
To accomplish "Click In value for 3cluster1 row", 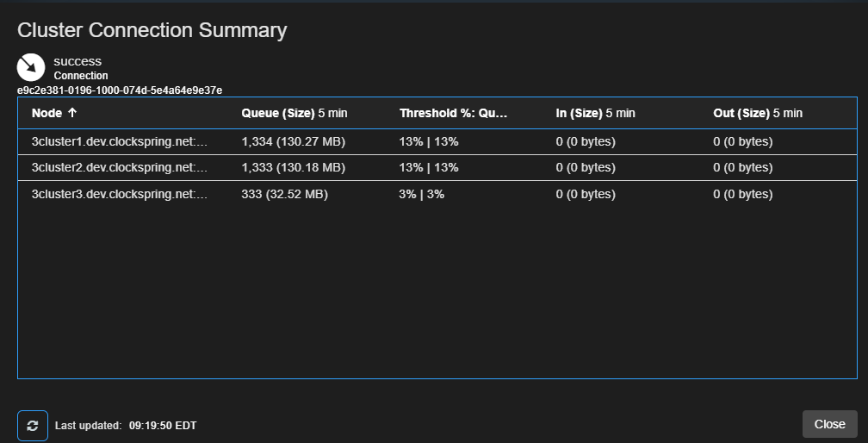I will [586, 141].
